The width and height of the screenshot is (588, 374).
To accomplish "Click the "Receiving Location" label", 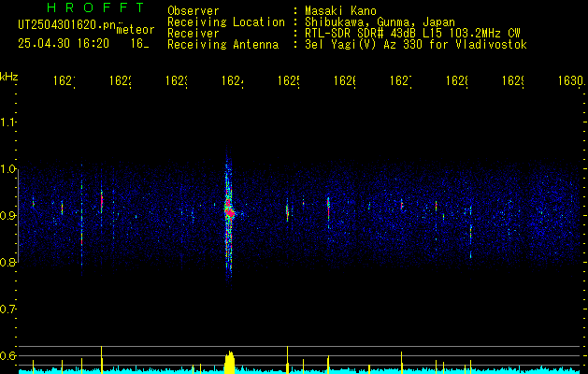I will point(226,22).
